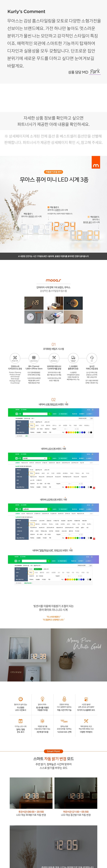Screen dimensions: 107x868
Task: Open the wooden clock photo showing 2:29
Action: (x=34, y=303)
